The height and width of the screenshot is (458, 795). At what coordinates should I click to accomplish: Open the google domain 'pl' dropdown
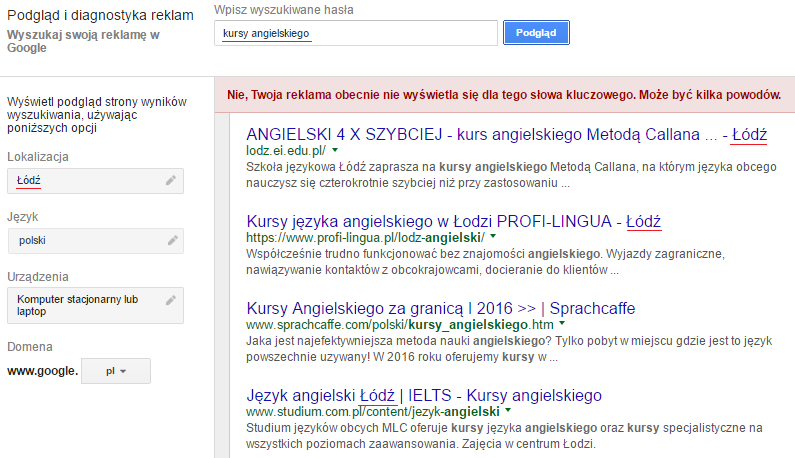point(115,371)
